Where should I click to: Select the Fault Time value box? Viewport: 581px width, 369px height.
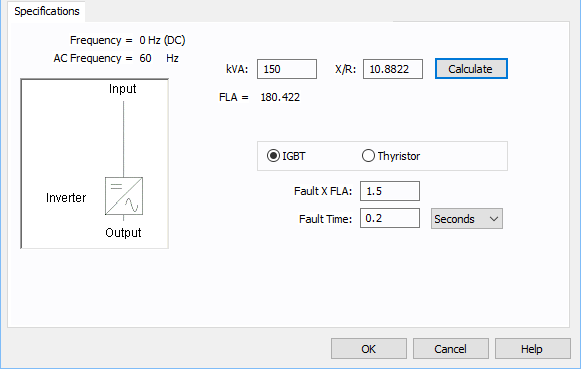tap(390, 218)
